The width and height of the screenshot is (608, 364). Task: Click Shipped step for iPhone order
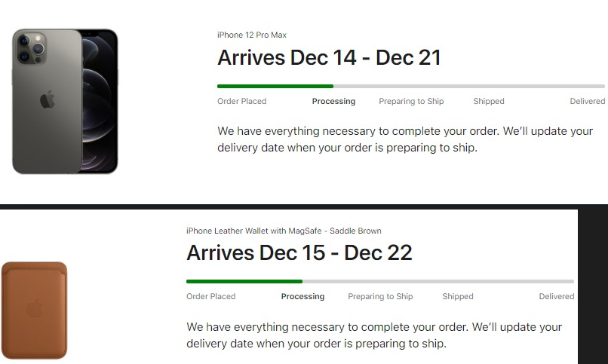click(x=489, y=101)
